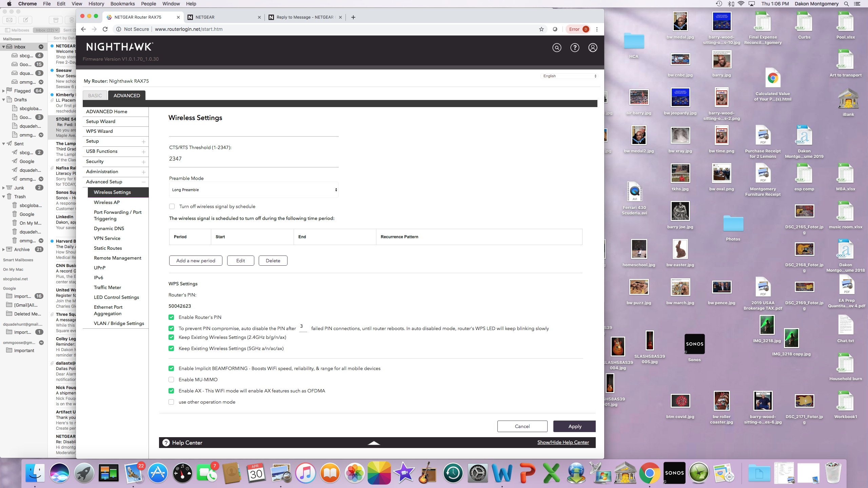Click the user account icon in header
The width and height of the screenshot is (868, 488).
593,48
